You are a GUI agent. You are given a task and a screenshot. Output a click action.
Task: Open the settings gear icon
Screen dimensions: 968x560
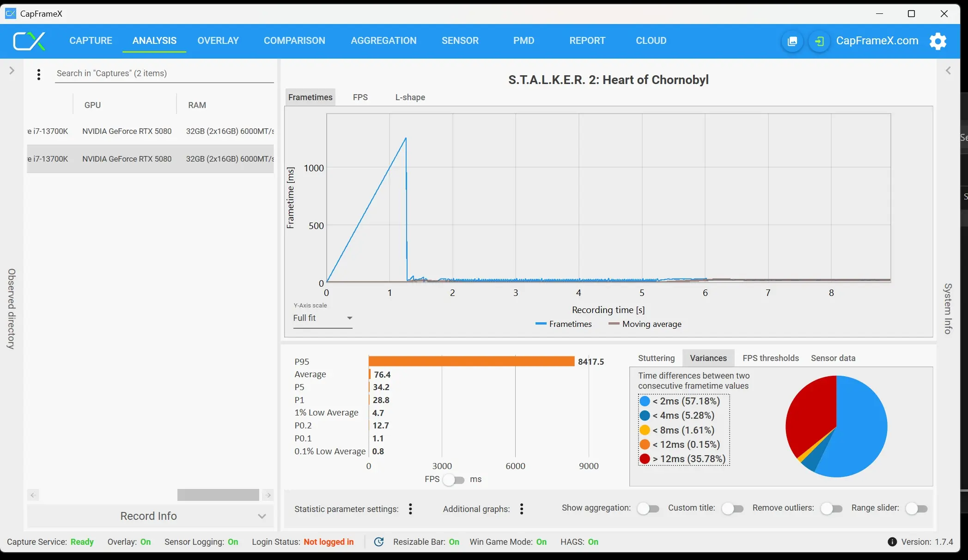click(x=938, y=41)
